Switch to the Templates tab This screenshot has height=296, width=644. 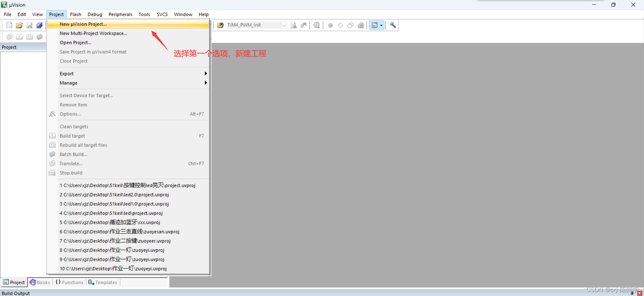(x=103, y=283)
